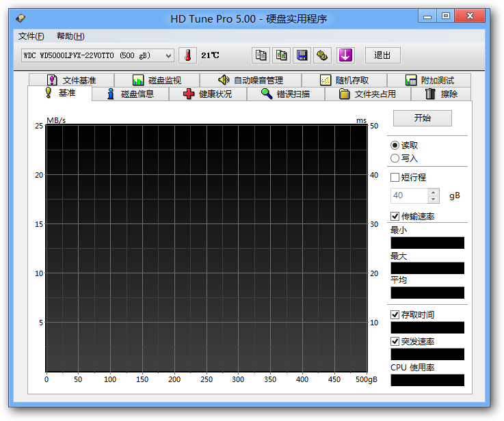Decrease short stroke value with down arrow
Viewport: 504px width, 421px height.
tap(433, 200)
